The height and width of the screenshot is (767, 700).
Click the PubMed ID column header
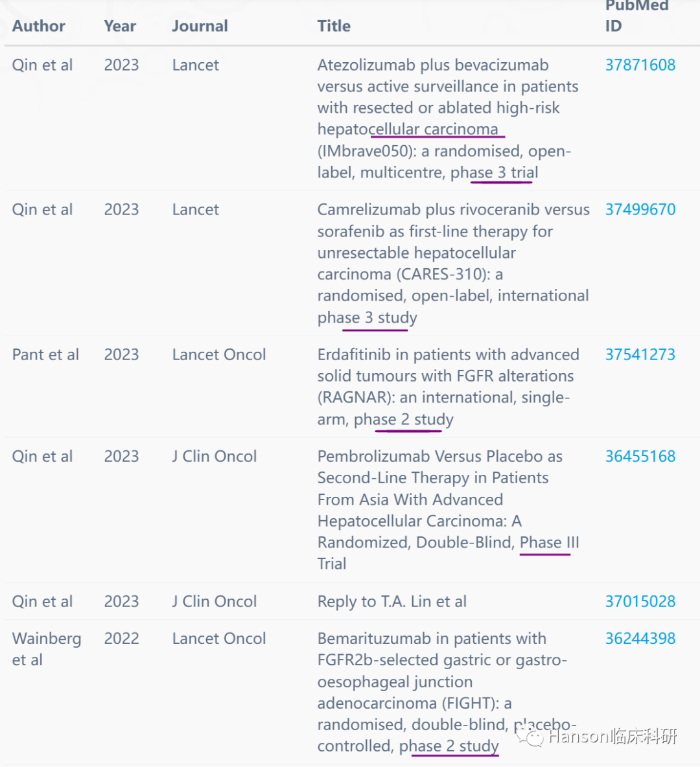636,16
